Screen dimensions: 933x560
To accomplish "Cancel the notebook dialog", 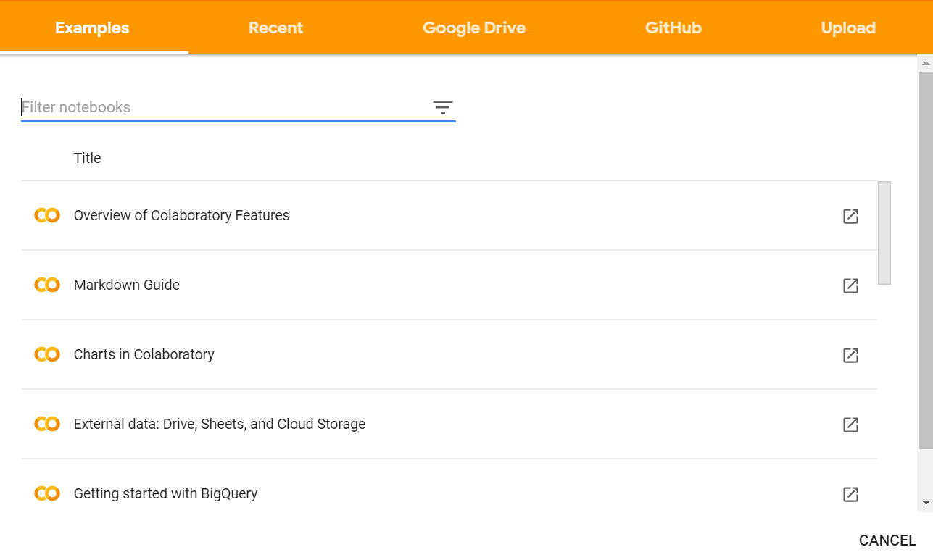I will (887, 540).
